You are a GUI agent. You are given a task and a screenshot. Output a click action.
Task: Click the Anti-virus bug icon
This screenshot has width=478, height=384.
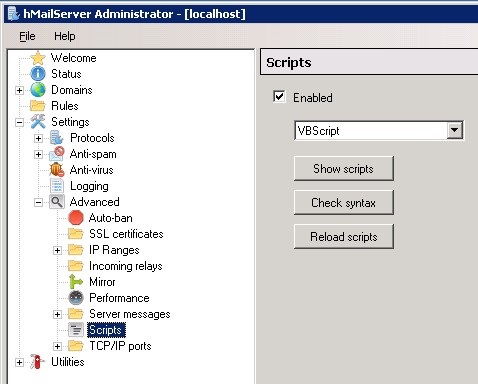point(57,170)
